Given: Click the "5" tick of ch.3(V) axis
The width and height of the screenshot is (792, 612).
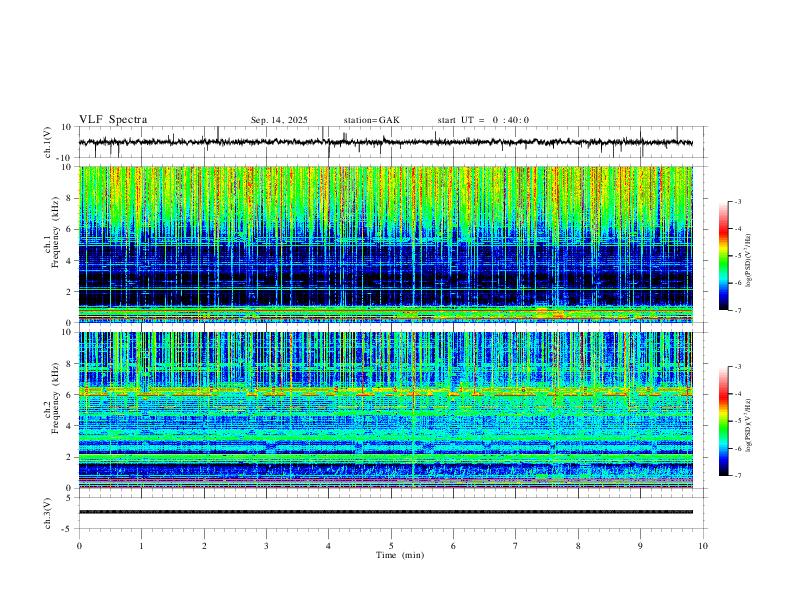Looking at the screenshot, I should coord(70,498).
